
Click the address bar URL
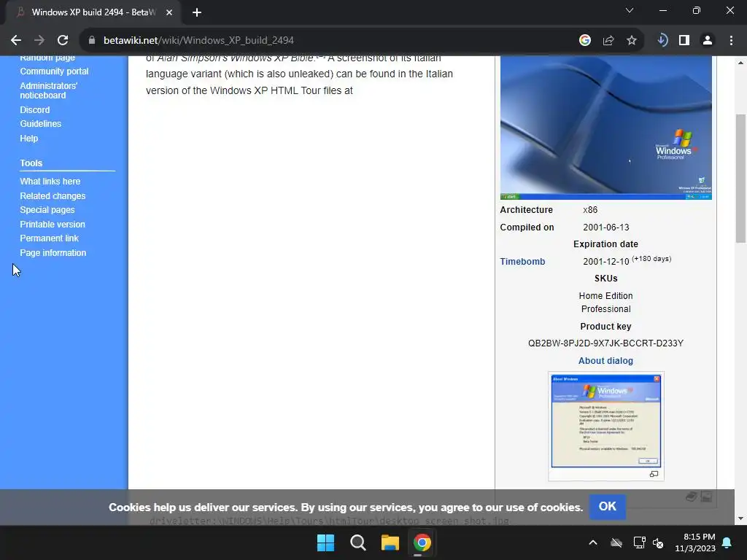tap(198, 41)
